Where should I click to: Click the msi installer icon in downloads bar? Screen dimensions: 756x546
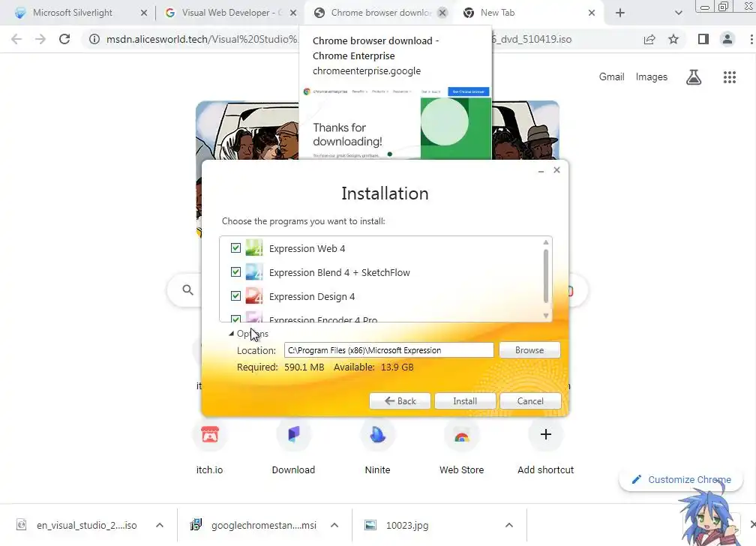tap(196, 525)
